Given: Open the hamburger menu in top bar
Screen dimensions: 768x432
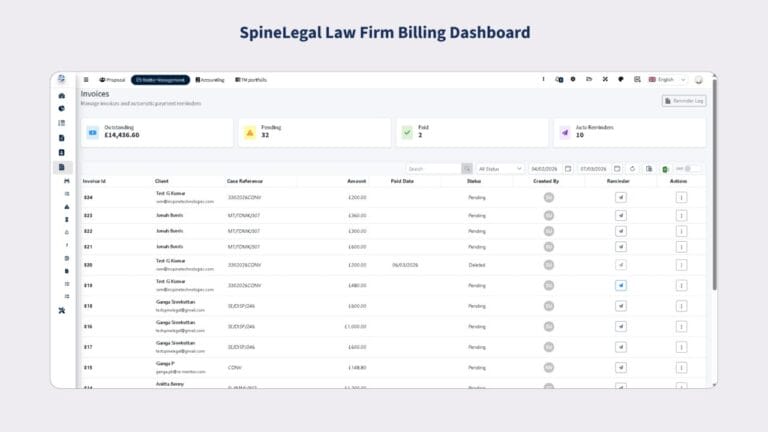Looking at the screenshot, I should (86, 80).
